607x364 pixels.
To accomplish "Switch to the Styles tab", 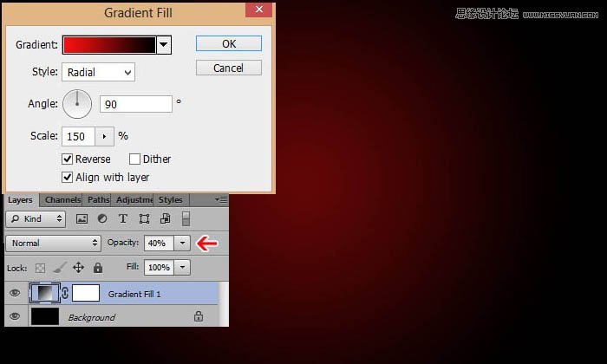I will click(x=170, y=200).
